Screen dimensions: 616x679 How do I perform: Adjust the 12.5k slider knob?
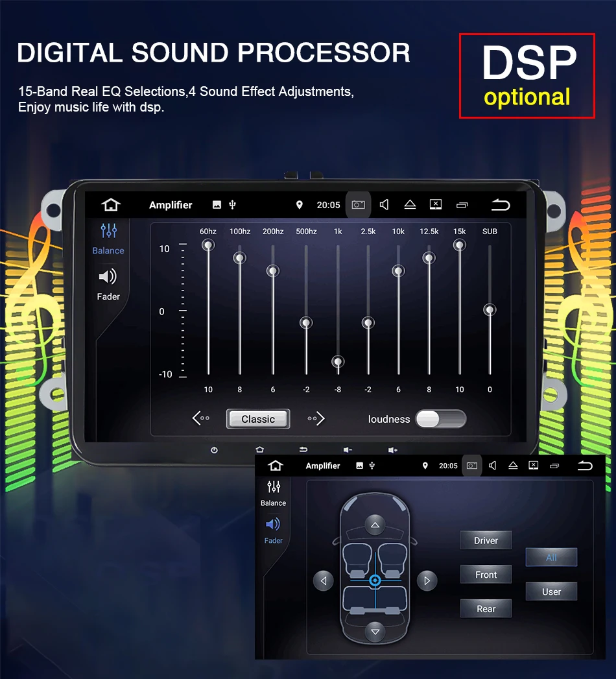click(x=429, y=258)
